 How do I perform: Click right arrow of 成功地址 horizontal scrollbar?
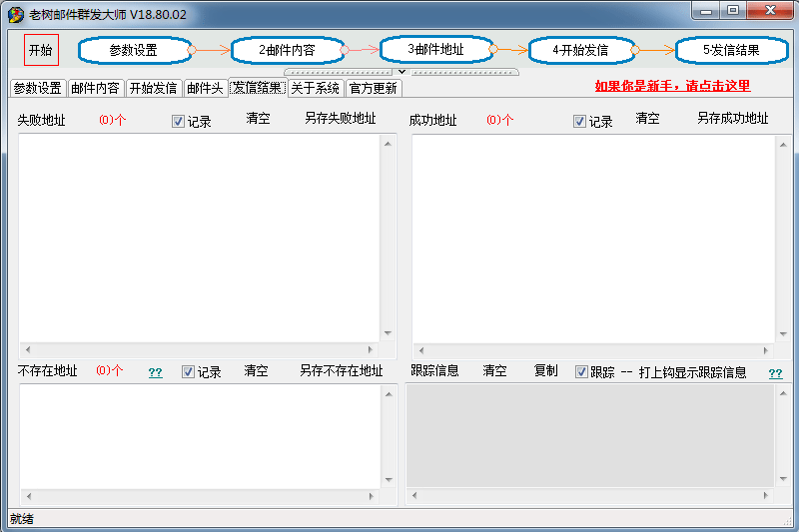(766, 350)
